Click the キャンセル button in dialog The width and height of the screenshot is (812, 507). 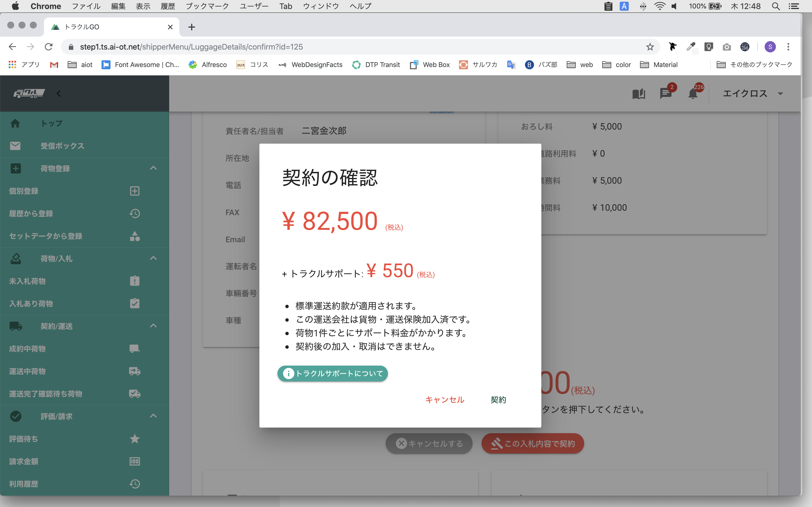coord(445,400)
